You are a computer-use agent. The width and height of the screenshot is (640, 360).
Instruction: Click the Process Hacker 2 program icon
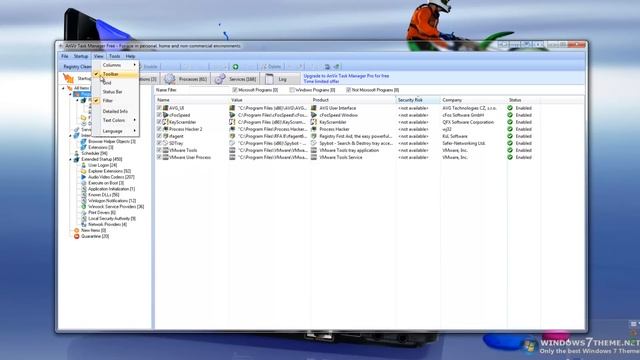tap(166, 129)
